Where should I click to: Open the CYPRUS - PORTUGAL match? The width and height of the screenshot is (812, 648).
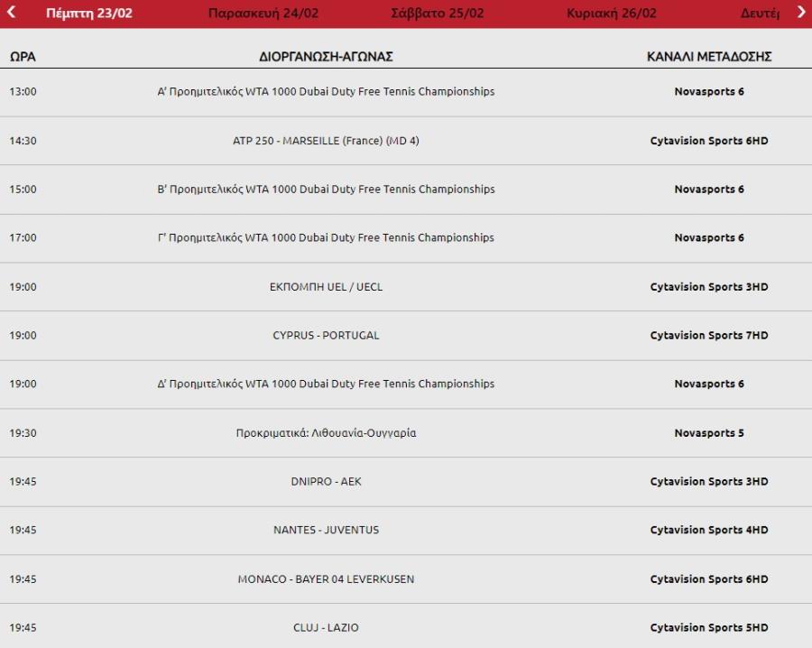click(326, 336)
